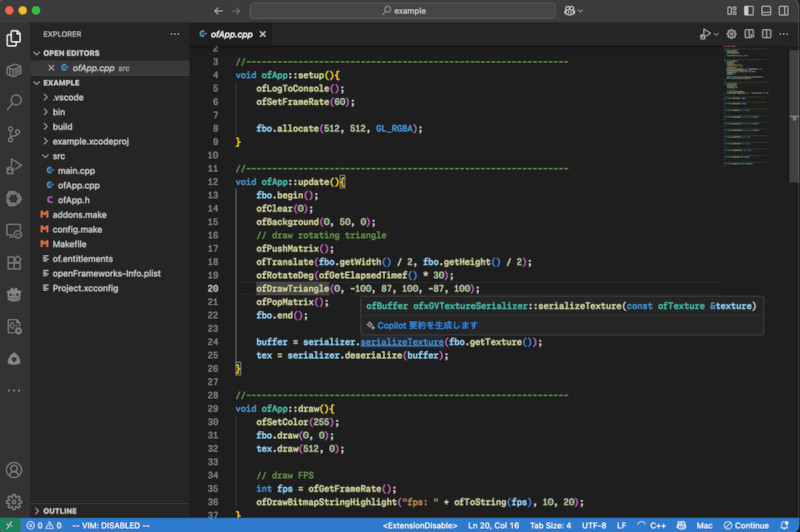Open Source Control view
This screenshot has width=800, height=532.
point(14,134)
